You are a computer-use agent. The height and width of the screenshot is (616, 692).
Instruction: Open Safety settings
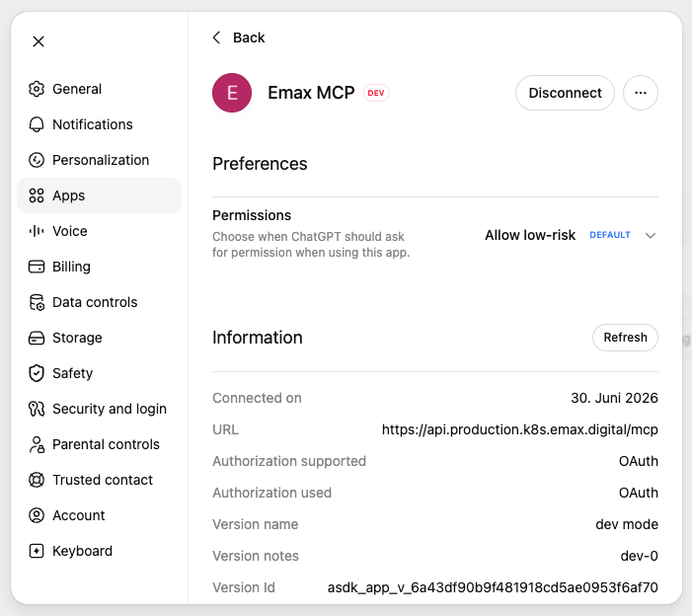[99, 373]
